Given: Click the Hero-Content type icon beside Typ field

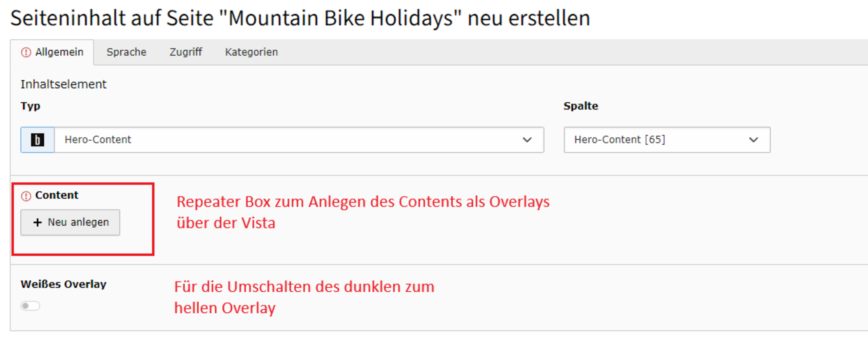Looking at the screenshot, I should (37, 140).
